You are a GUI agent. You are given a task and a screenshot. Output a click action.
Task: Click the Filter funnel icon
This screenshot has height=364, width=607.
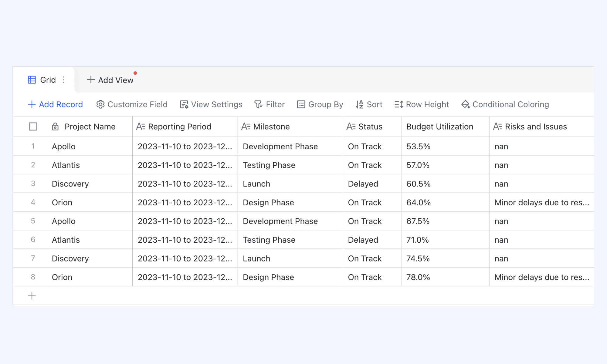(258, 104)
